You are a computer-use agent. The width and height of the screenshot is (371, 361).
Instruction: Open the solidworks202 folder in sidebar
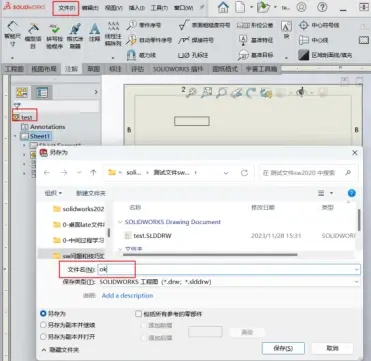(x=79, y=209)
